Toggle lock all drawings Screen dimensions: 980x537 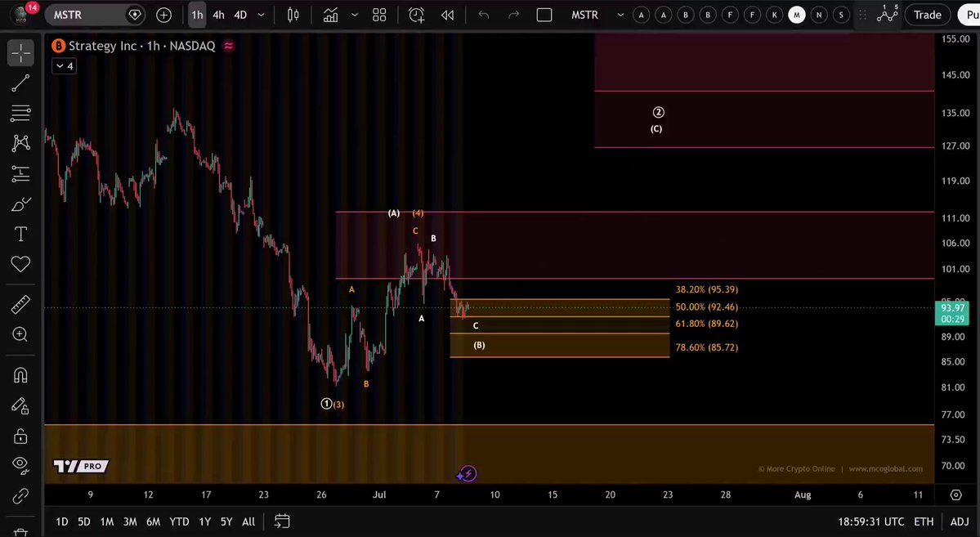tap(20, 436)
